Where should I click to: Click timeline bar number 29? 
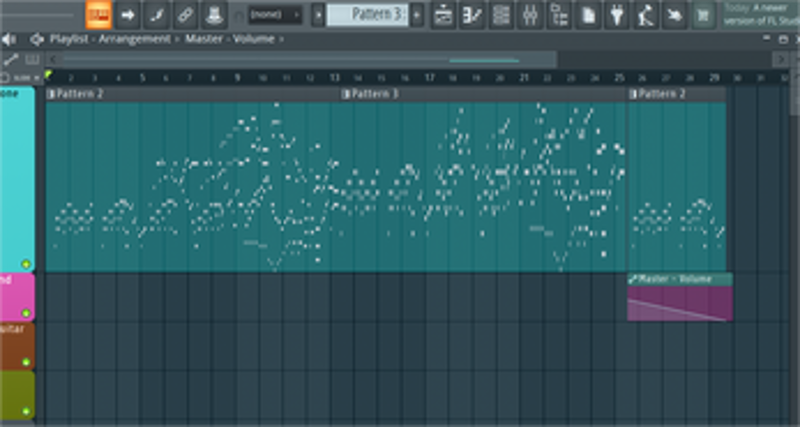(714, 78)
